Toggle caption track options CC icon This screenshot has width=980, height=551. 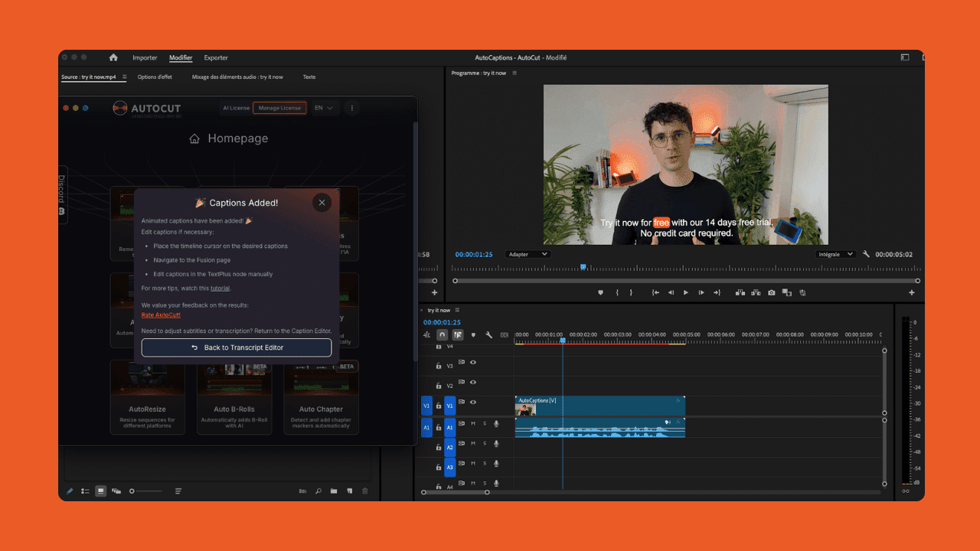(504, 334)
